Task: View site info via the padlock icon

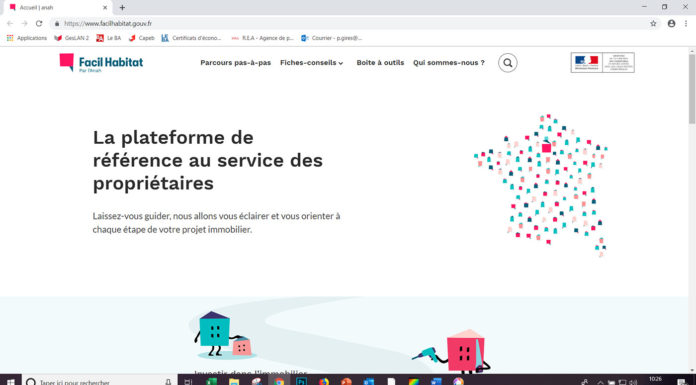Action: coord(56,24)
